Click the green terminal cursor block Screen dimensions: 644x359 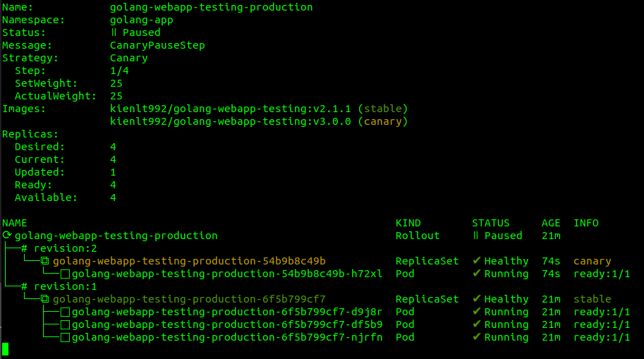click(6, 349)
